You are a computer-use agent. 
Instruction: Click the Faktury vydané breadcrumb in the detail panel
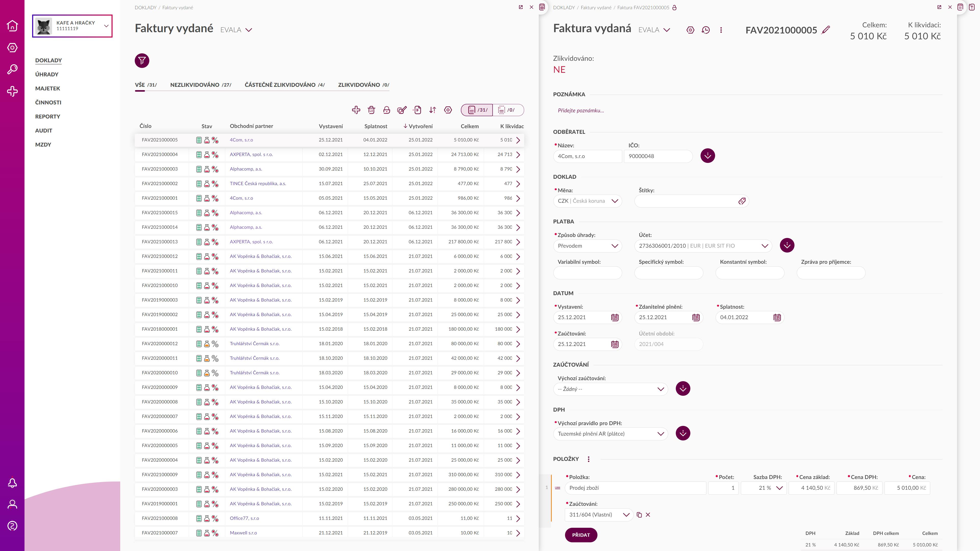[x=596, y=8]
